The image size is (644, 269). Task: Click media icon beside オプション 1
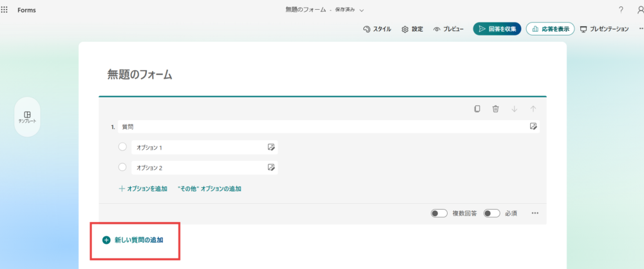coord(271,148)
